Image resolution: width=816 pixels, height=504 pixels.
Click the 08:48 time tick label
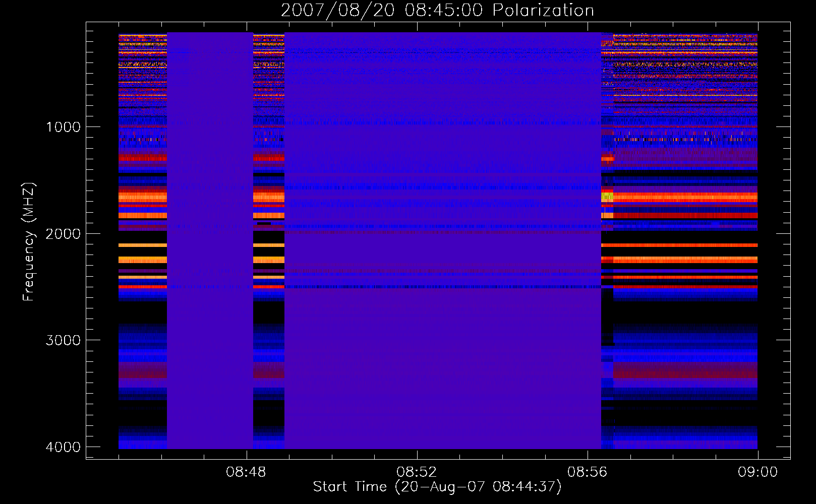(246, 472)
